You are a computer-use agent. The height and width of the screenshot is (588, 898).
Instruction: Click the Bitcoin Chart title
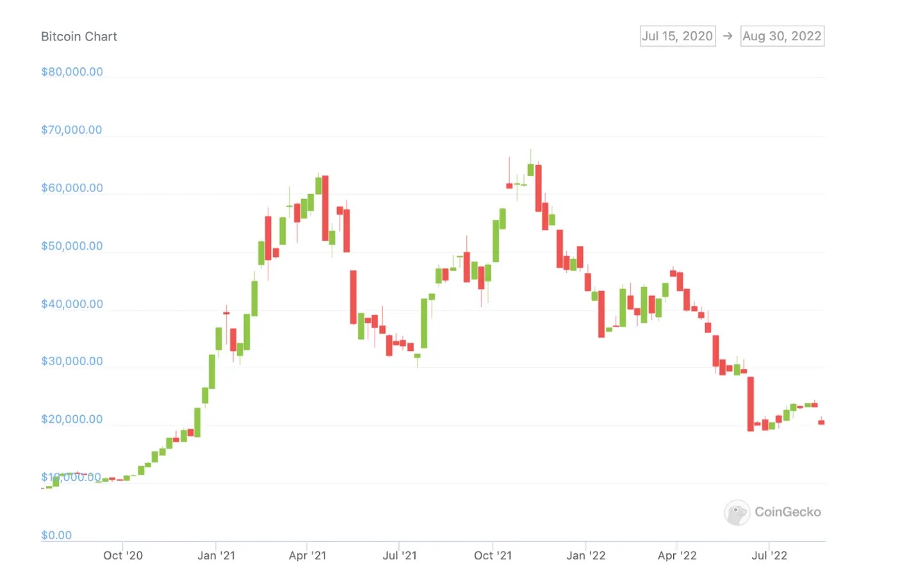pyautogui.click(x=79, y=37)
